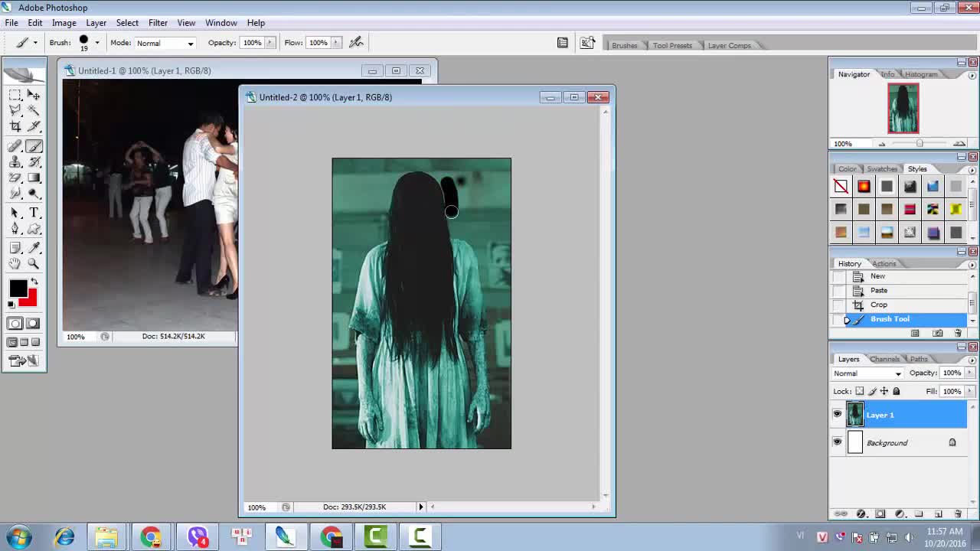This screenshot has height=551, width=980.
Task: Open the brush Mode dropdown
Action: (190, 43)
